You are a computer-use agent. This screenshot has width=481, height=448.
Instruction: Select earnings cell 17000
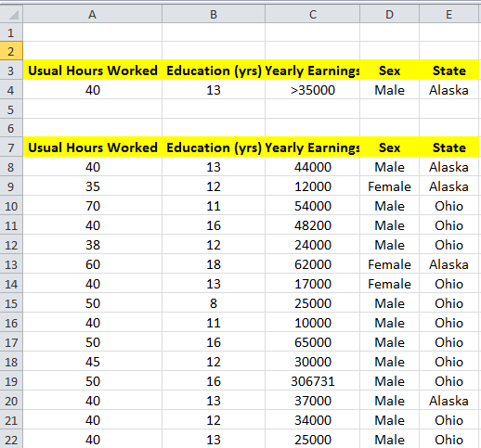[x=313, y=284]
